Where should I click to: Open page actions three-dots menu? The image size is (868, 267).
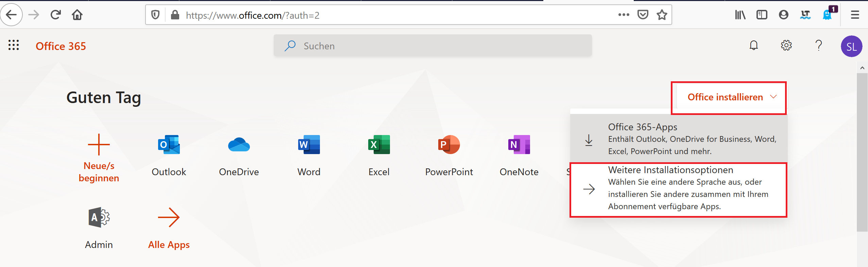pos(624,15)
